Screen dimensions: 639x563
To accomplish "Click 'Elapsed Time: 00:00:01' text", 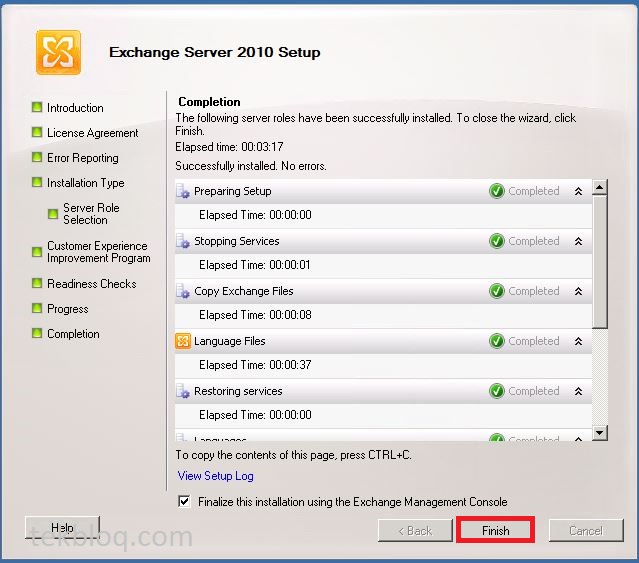I will click(x=255, y=265).
